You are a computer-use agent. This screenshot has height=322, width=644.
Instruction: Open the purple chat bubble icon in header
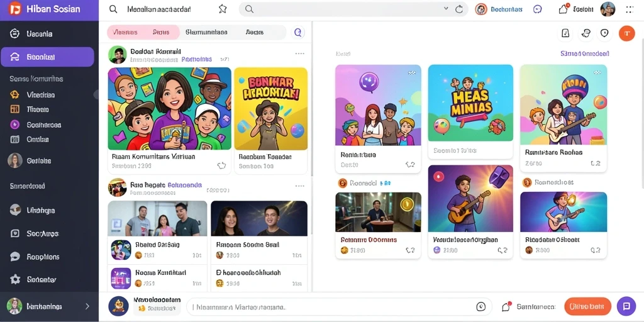click(x=538, y=9)
